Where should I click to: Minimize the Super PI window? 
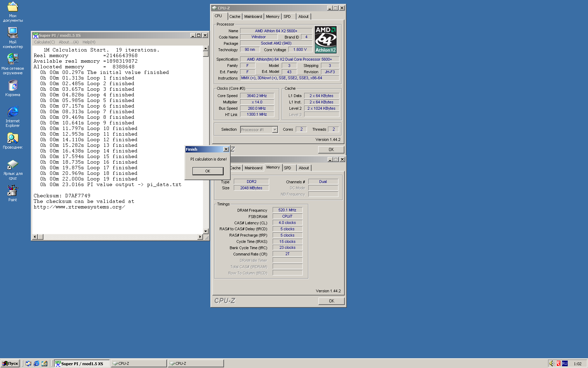point(193,35)
